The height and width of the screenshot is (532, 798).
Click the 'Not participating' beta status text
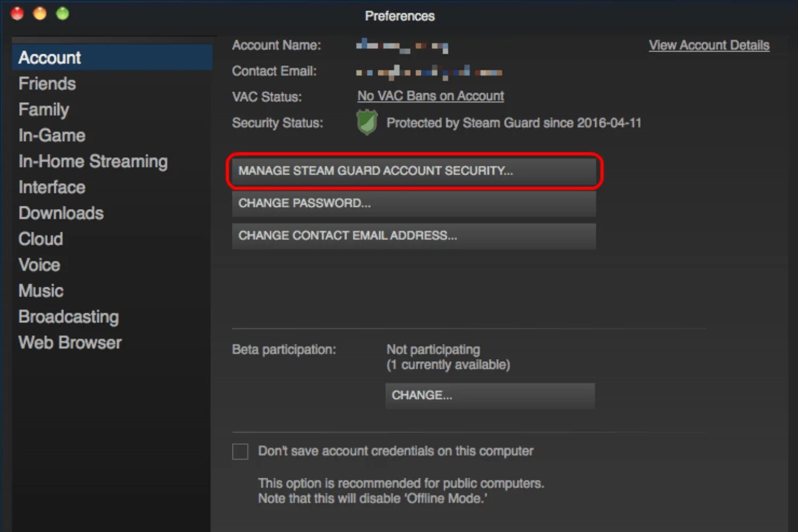coord(433,350)
